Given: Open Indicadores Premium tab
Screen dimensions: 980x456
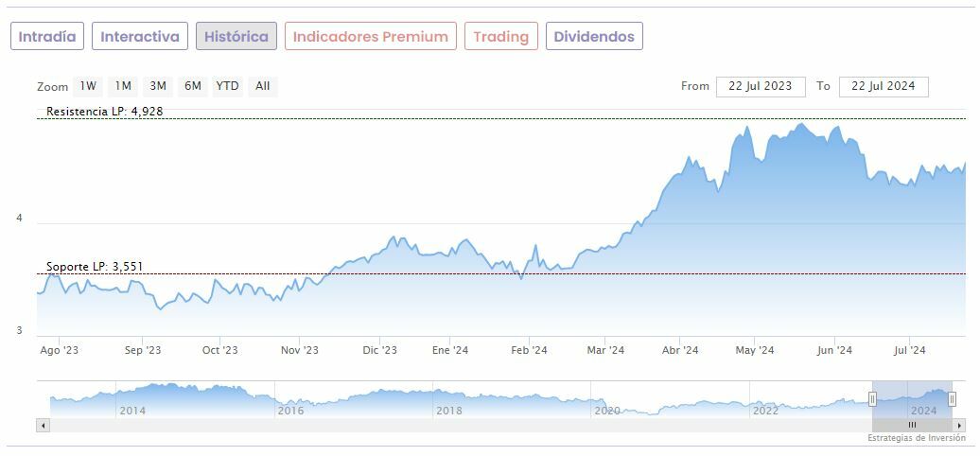Looking at the screenshot, I should tap(370, 37).
